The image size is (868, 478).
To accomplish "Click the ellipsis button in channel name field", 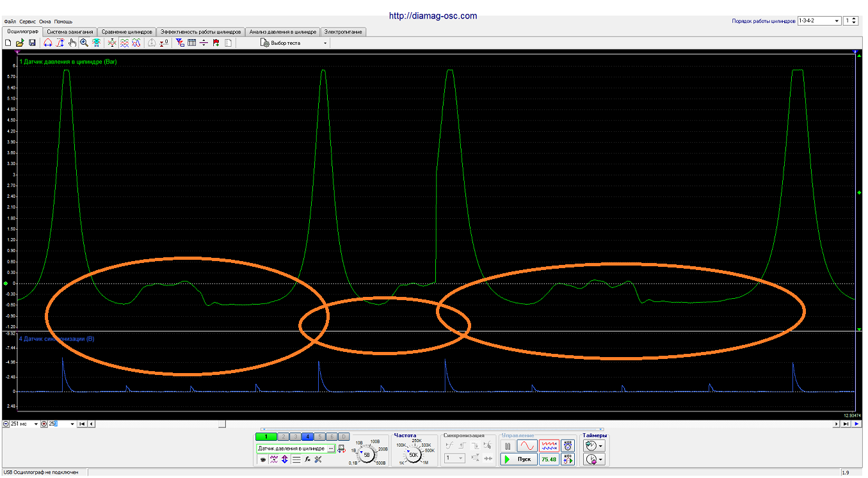I will [x=331, y=449].
